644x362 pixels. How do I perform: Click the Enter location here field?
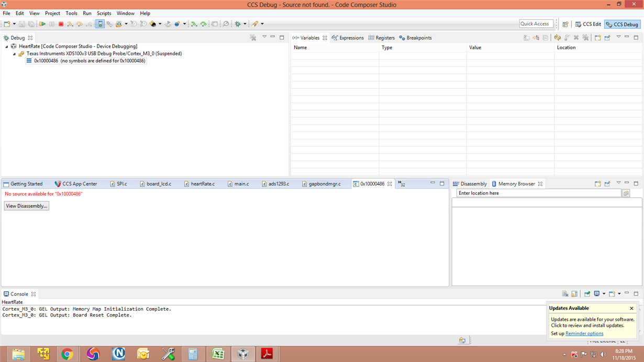click(539, 193)
